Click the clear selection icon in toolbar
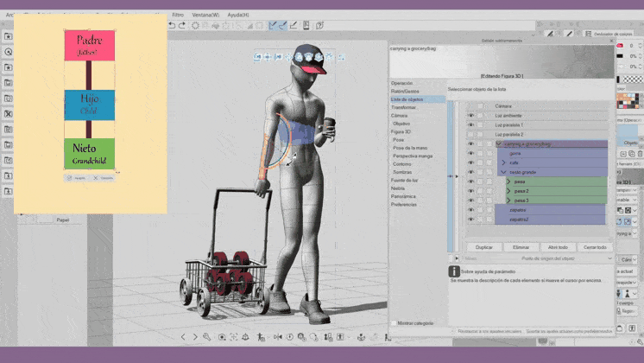644x363 pixels. point(195,26)
